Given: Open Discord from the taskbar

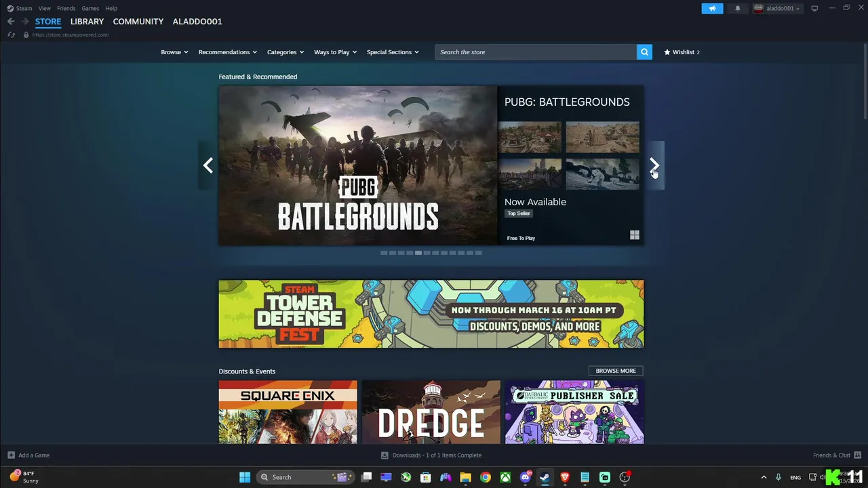Looking at the screenshot, I should [x=525, y=477].
